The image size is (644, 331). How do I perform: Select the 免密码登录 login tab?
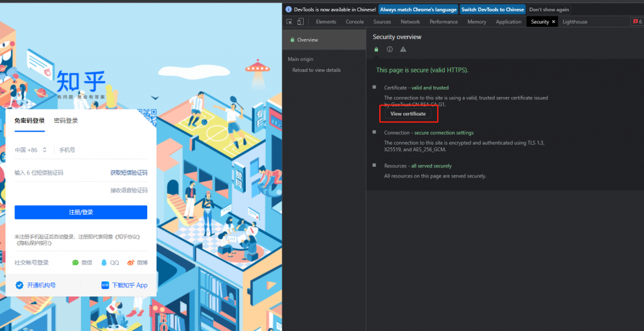click(30, 121)
